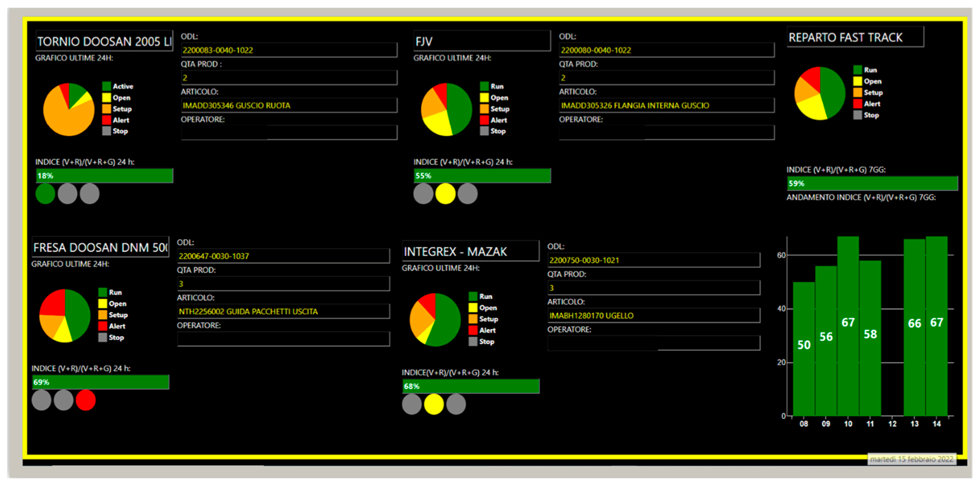Click the date label martedì 15 febbraio 2022
Viewport: 980px width, 487px height.
912,459
